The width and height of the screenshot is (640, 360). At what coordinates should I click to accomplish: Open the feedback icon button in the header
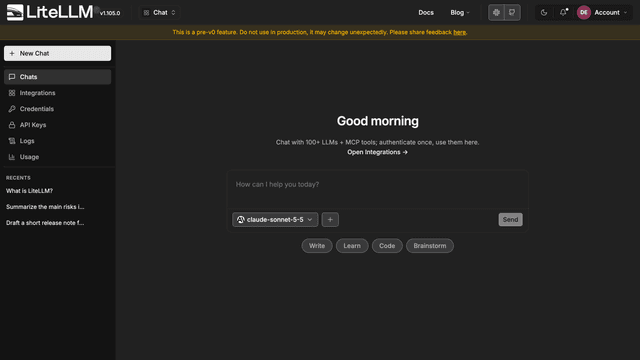pyautogui.click(x=512, y=13)
